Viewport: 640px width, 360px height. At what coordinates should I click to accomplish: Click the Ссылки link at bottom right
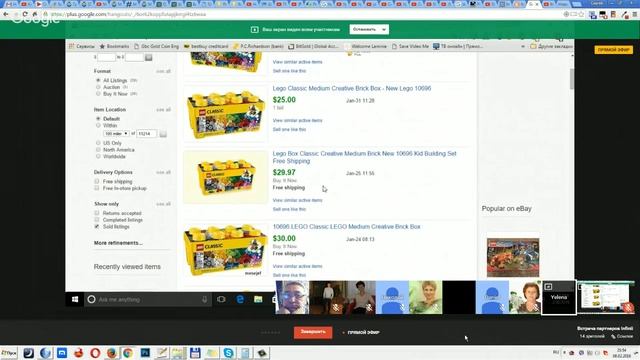622,336
